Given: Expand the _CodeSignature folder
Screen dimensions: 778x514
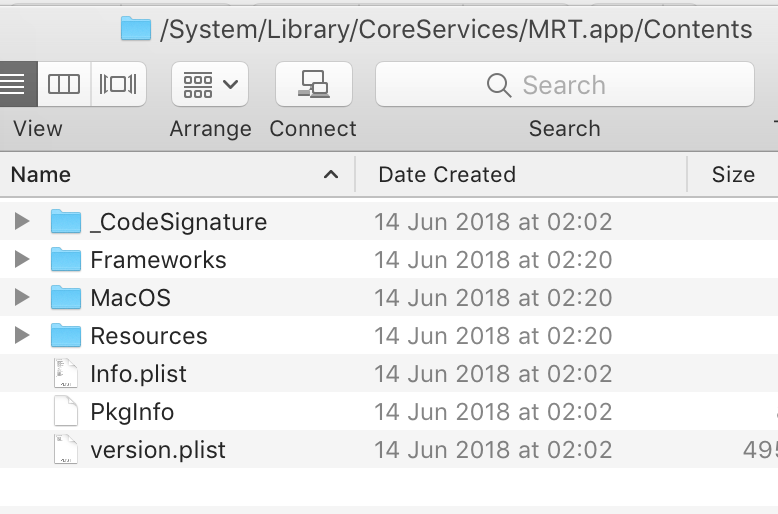Looking at the screenshot, I should point(22,222).
